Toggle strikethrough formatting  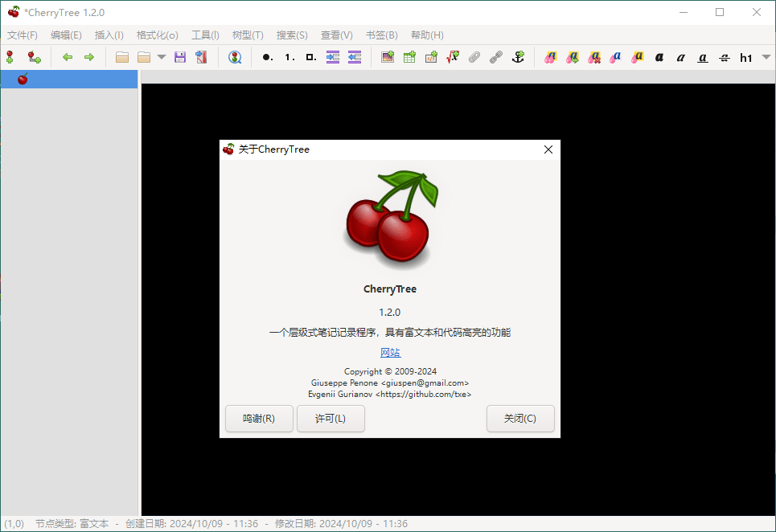click(x=724, y=57)
